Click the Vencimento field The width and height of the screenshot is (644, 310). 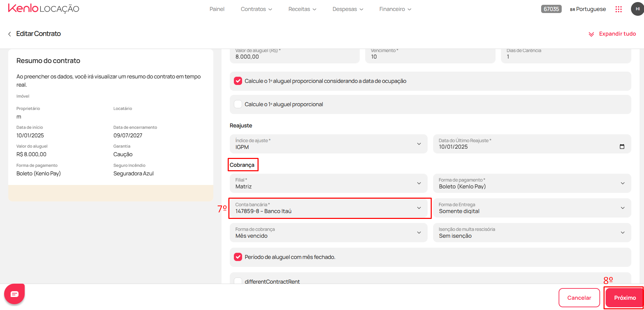430,56
